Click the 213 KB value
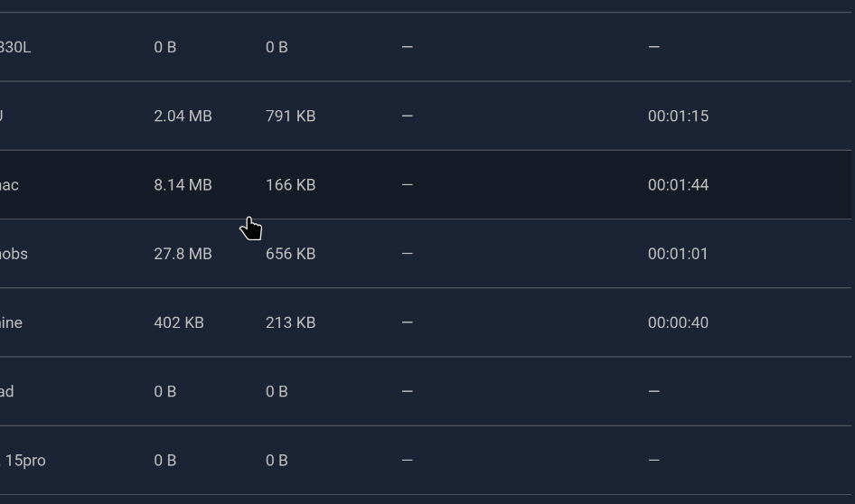This screenshot has width=855, height=504. tap(290, 322)
